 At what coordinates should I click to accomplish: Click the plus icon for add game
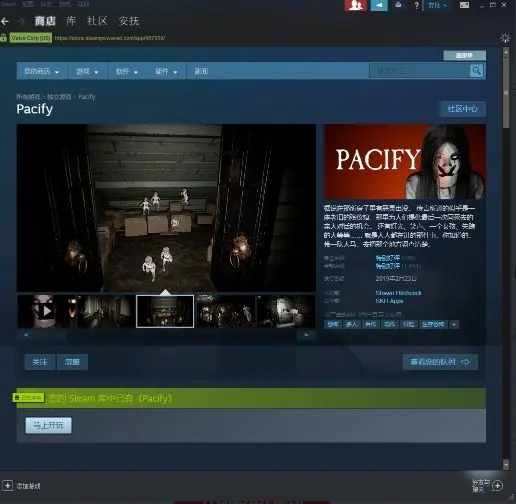pos(7,485)
